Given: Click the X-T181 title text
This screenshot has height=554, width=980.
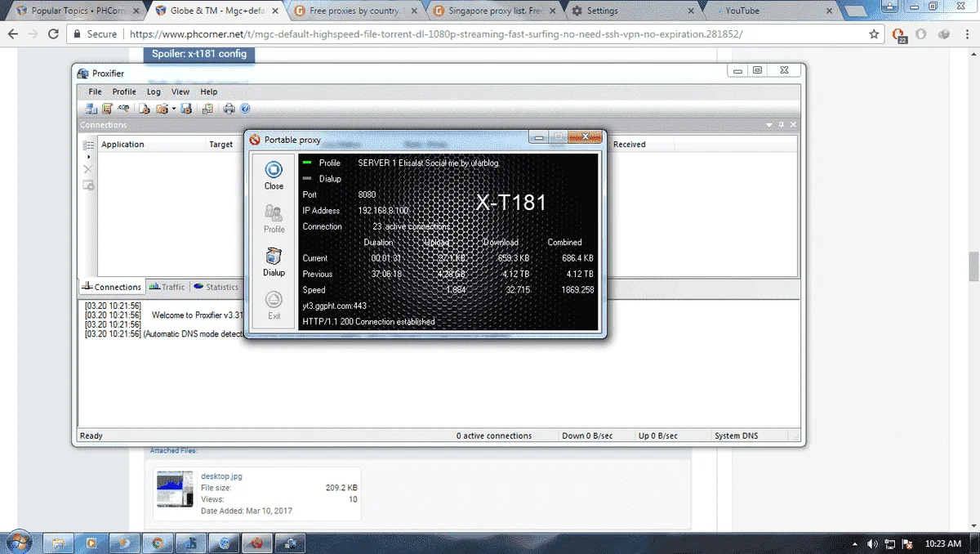Looking at the screenshot, I should click(x=511, y=203).
